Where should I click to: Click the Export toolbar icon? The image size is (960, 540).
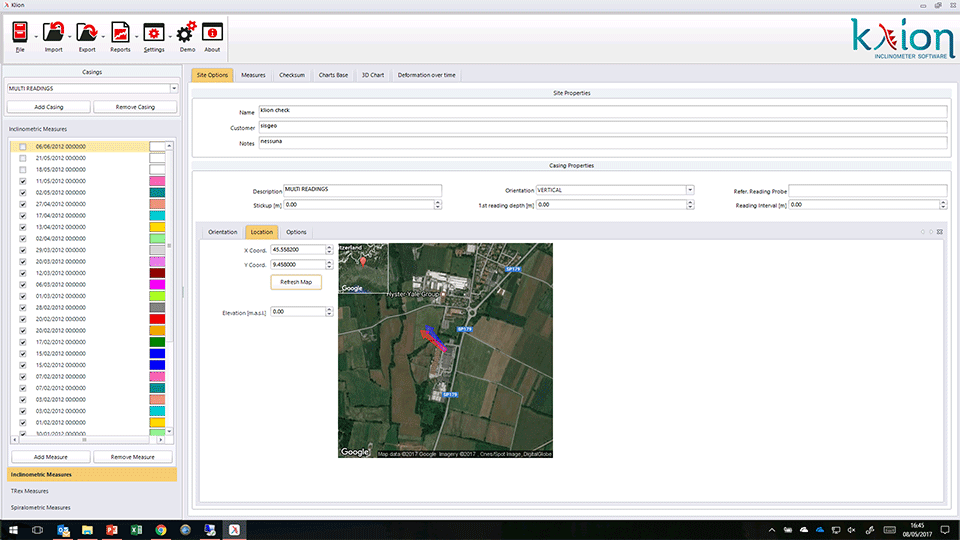click(x=86, y=35)
